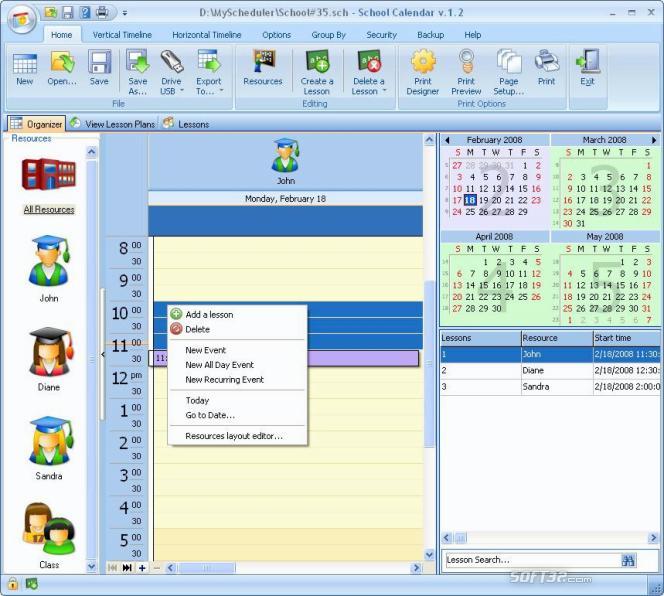Click the Export To… ribbon icon
The height and width of the screenshot is (596, 664).
[208, 62]
